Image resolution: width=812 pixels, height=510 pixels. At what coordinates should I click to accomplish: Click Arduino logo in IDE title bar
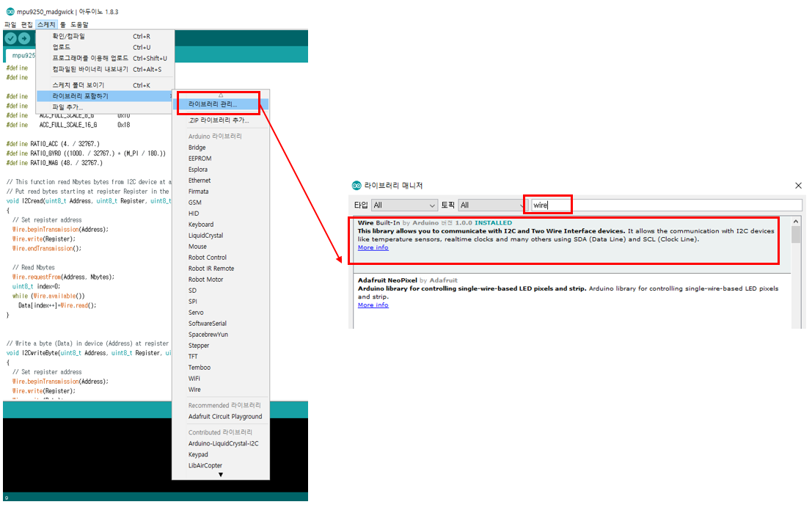coord(10,12)
